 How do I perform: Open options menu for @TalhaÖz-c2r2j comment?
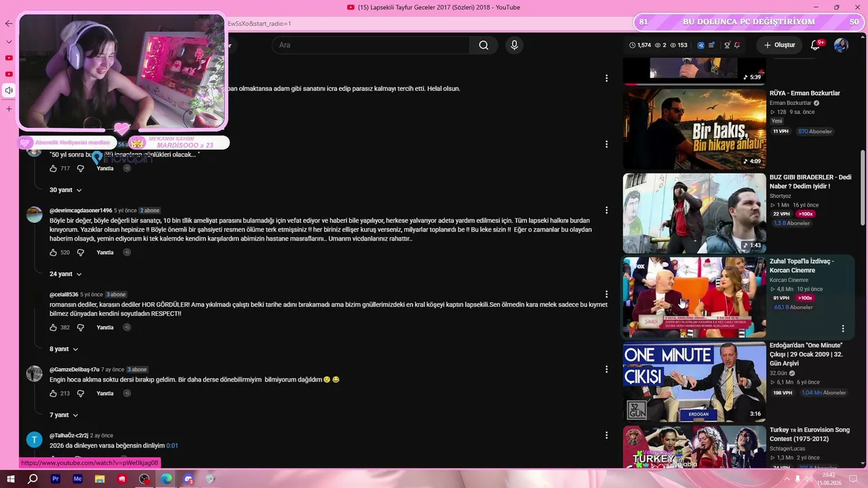(606, 435)
